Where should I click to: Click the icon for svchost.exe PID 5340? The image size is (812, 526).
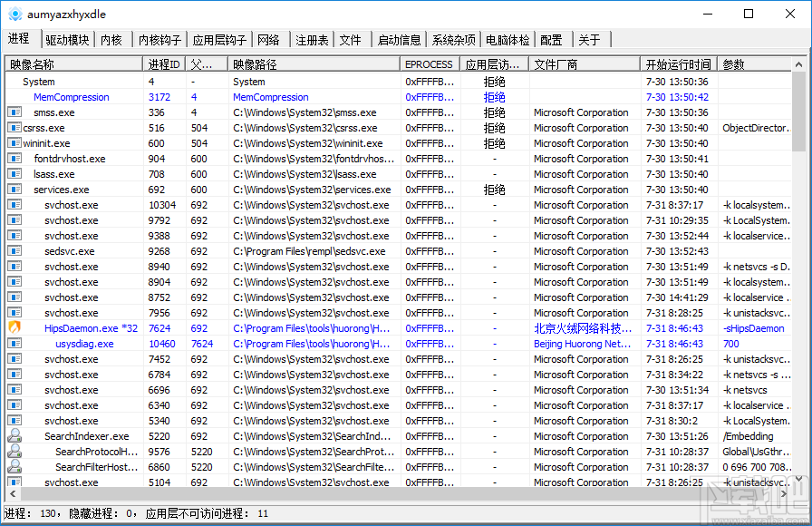(x=14, y=420)
